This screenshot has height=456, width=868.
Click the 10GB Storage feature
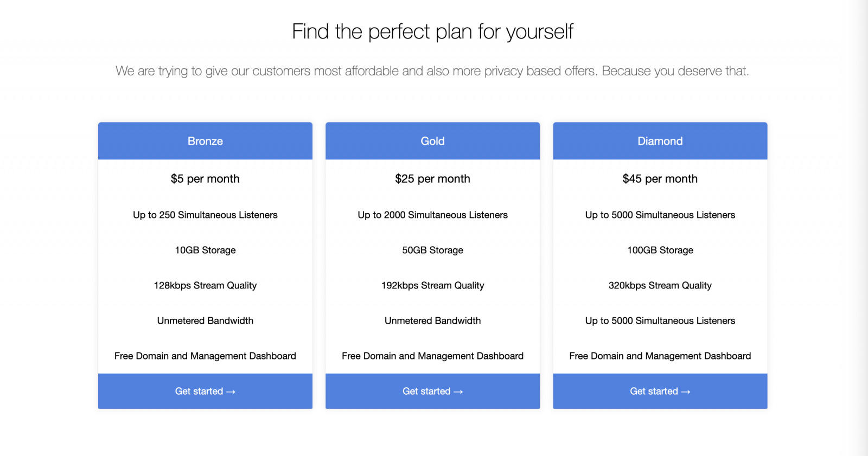(x=205, y=251)
